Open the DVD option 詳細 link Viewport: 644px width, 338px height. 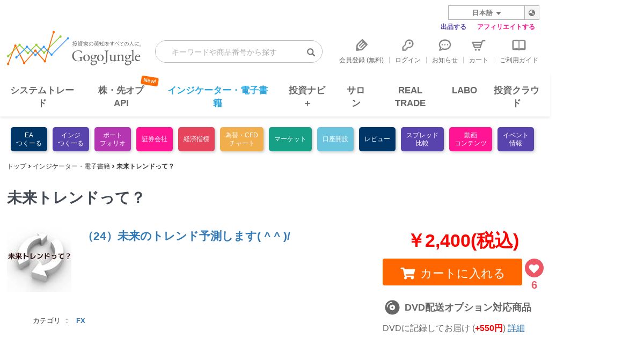[516, 328]
